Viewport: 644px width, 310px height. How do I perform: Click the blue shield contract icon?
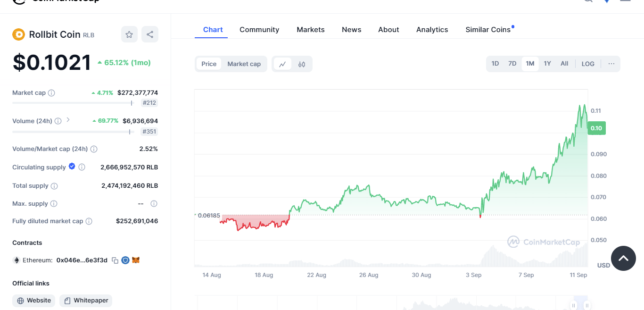[x=125, y=260]
